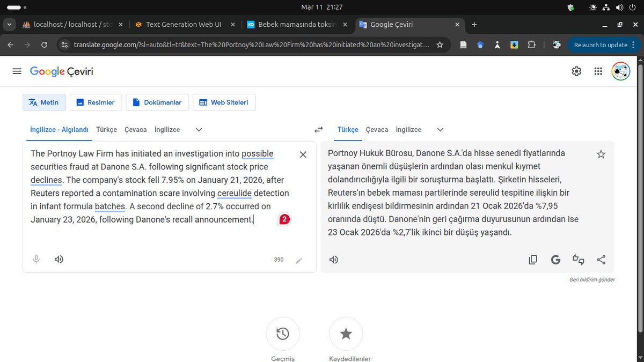Select İngilizce as target language
Screen dimensions: 644x362
tap(408, 130)
